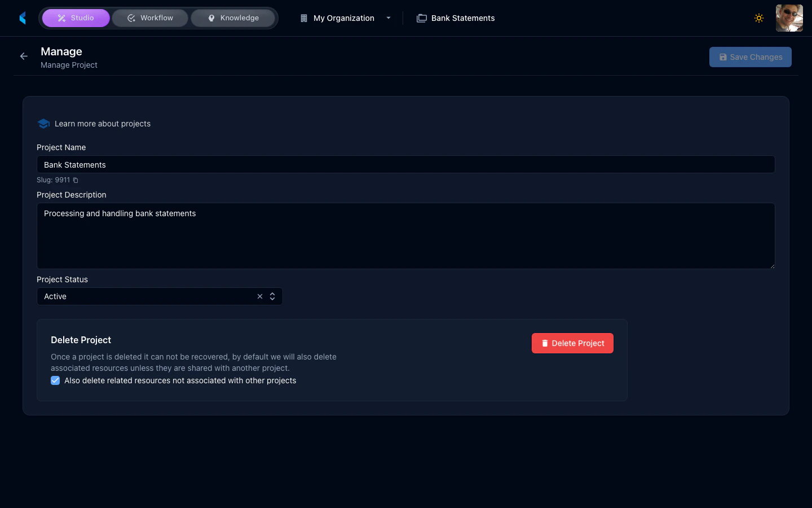Click the copy icon next to Slug 9911
The width and height of the screenshot is (812, 508).
(75, 179)
